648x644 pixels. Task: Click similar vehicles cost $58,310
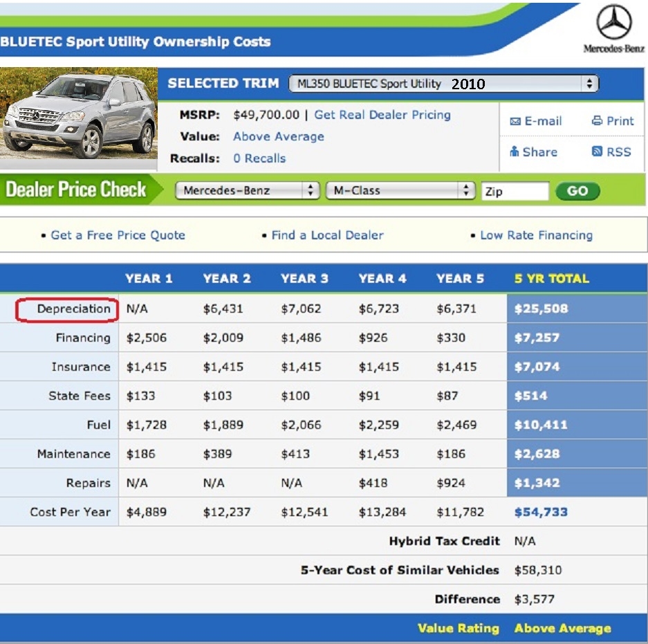click(x=537, y=570)
